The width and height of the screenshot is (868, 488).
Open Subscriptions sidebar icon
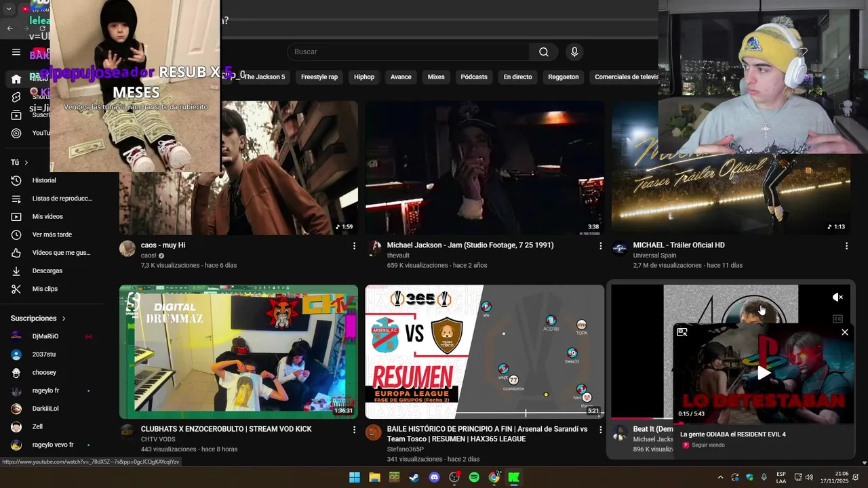[x=16, y=115]
